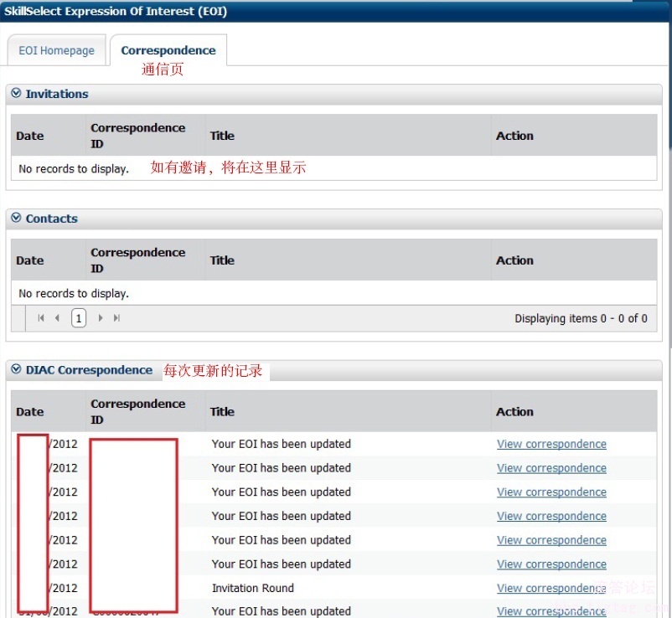Switch to the EOI Homepage tab
The height and width of the screenshot is (618, 672).
(57, 50)
